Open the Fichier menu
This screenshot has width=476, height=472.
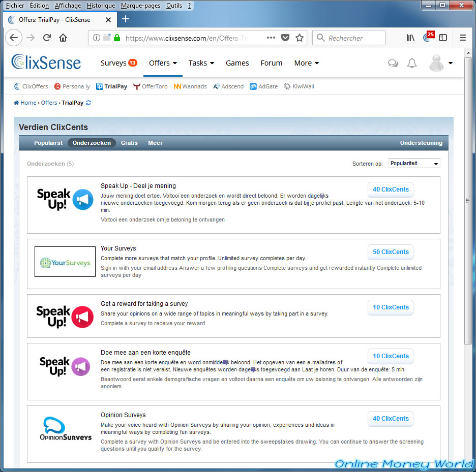[x=15, y=6]
